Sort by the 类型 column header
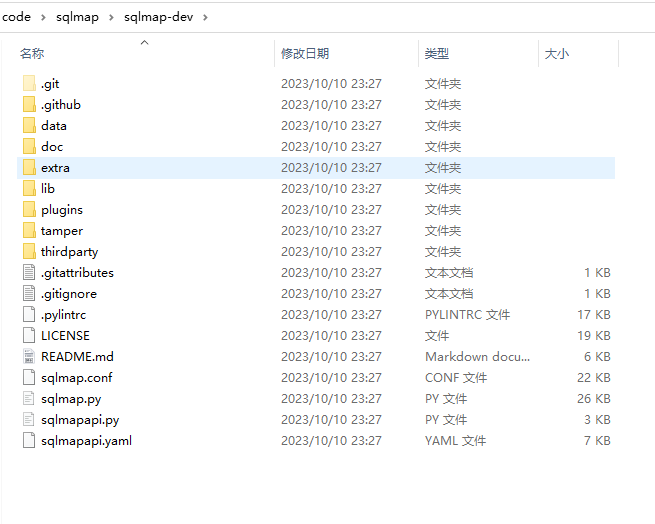Screen dimensions: 655x524 point(437,54)
